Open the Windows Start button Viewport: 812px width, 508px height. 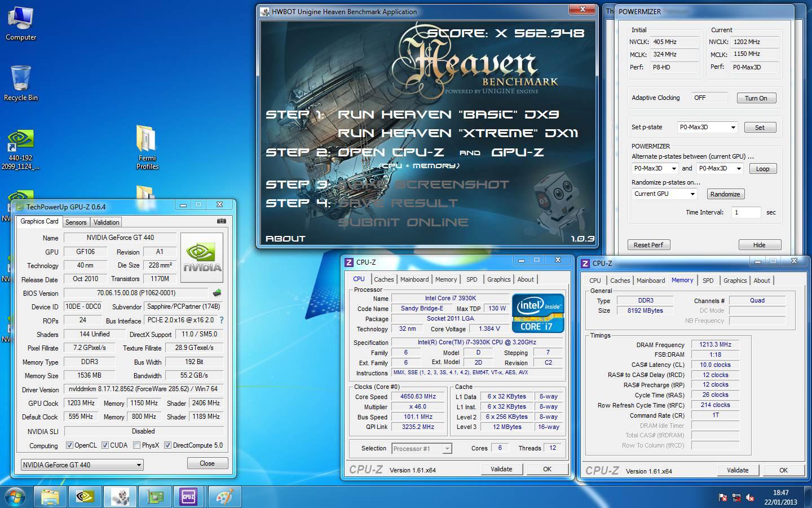(x=15, y=497)
